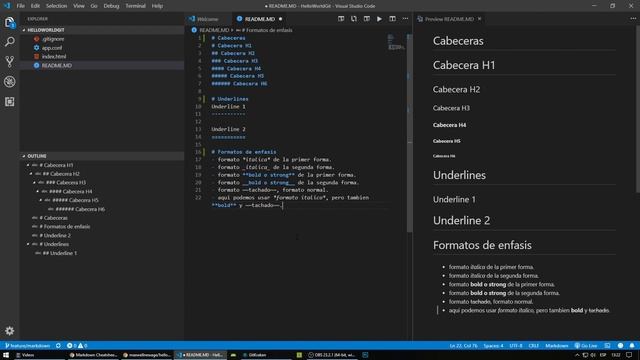The width and height of the screenshot is (640, 360).
Task: Collapse '# Underlines' outline node
Action: (28, 244)
